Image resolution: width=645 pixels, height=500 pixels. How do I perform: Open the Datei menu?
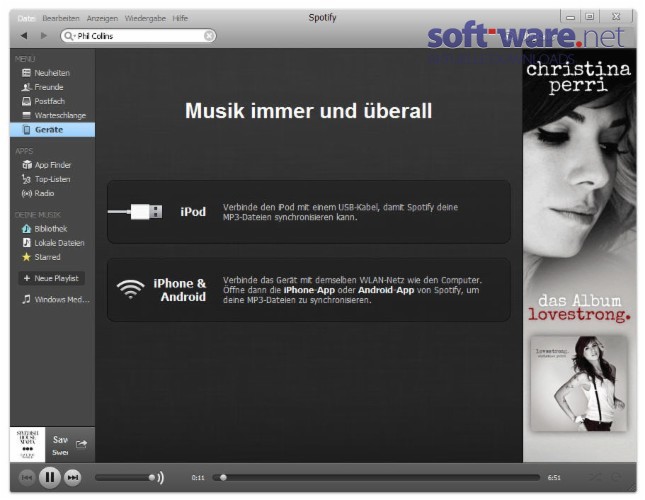pyautogui.click(x=26, y=18)
